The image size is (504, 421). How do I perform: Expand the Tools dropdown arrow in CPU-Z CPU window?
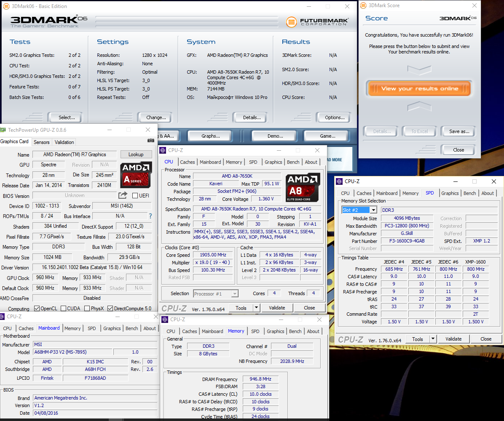256,308
